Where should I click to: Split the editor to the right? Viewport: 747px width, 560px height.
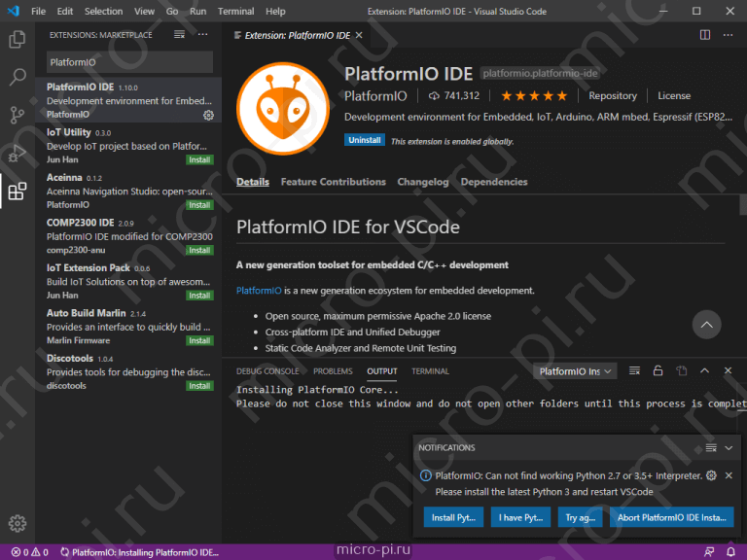(x=705, y=35)
